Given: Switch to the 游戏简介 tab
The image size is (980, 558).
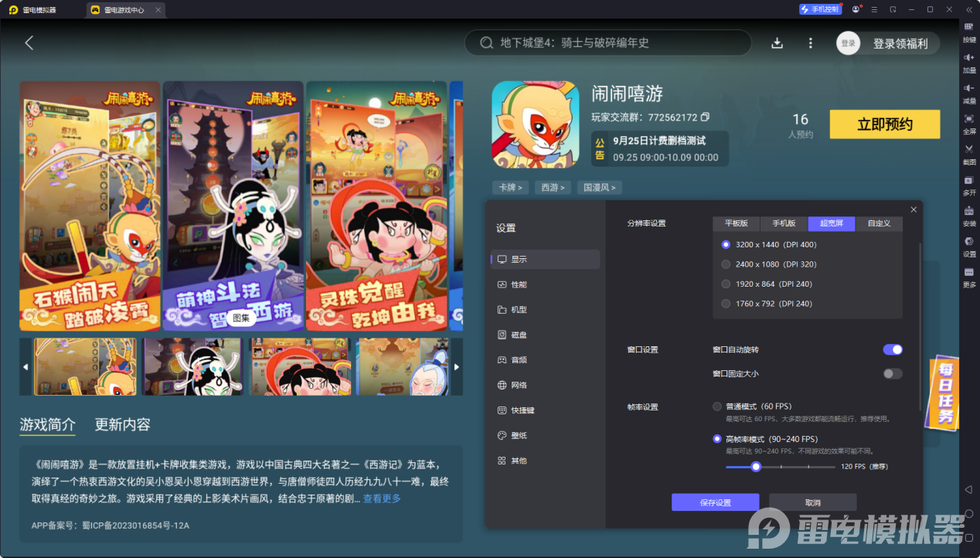Looking at the screenshot, I should pos(48,424).
